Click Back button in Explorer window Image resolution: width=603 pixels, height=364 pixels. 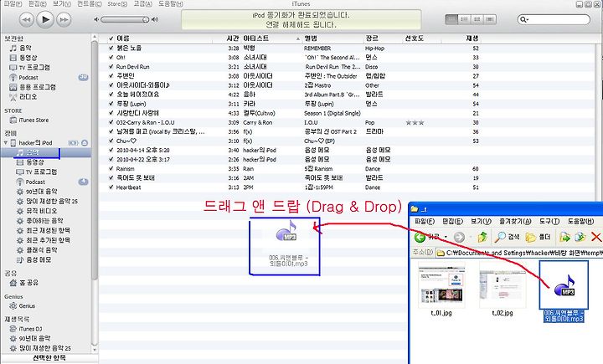point(426,237)
